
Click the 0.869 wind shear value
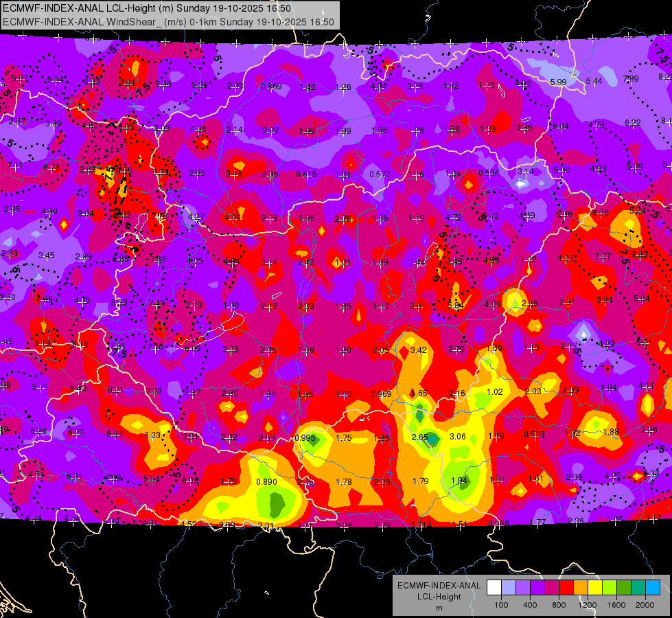[271, 87]
